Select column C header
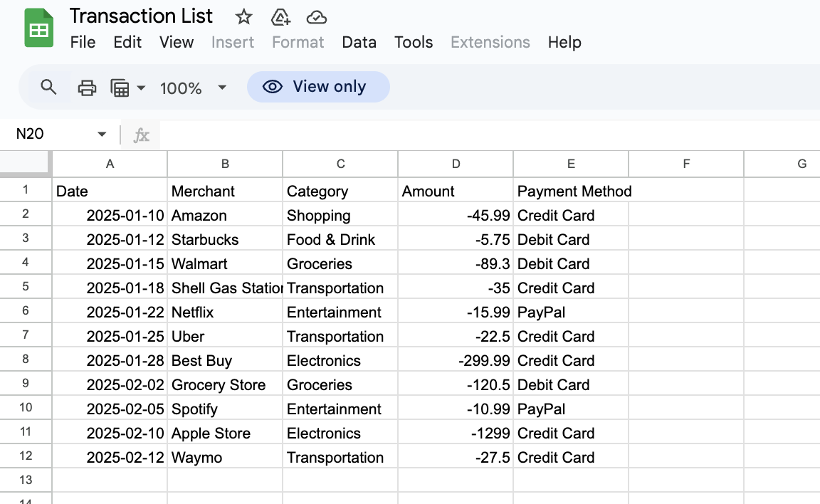820x504 pixels. pos(340,164)
